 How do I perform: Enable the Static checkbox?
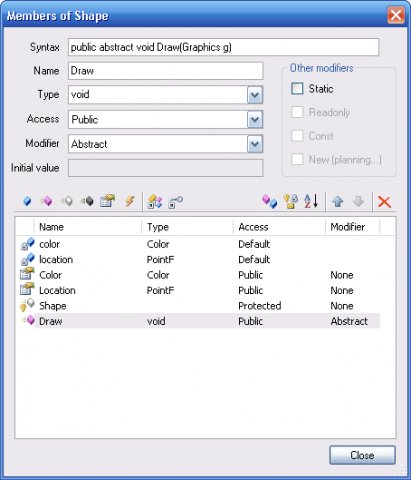coord(297,89)
